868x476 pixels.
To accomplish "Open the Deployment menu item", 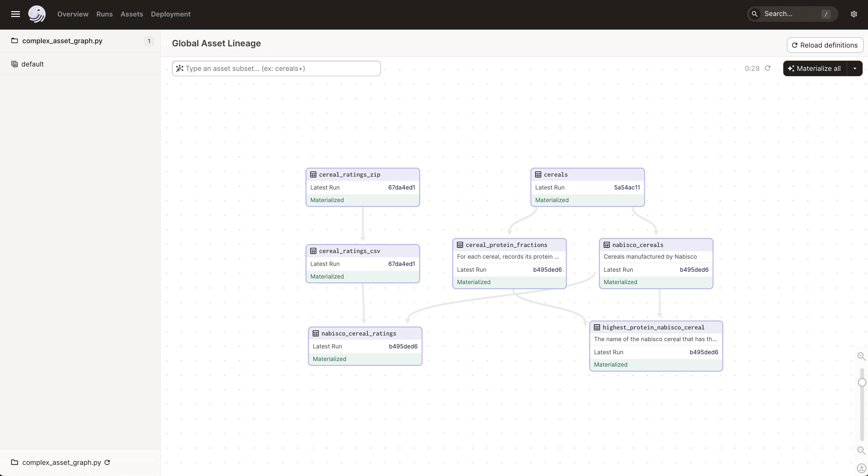I will point(170,14).
